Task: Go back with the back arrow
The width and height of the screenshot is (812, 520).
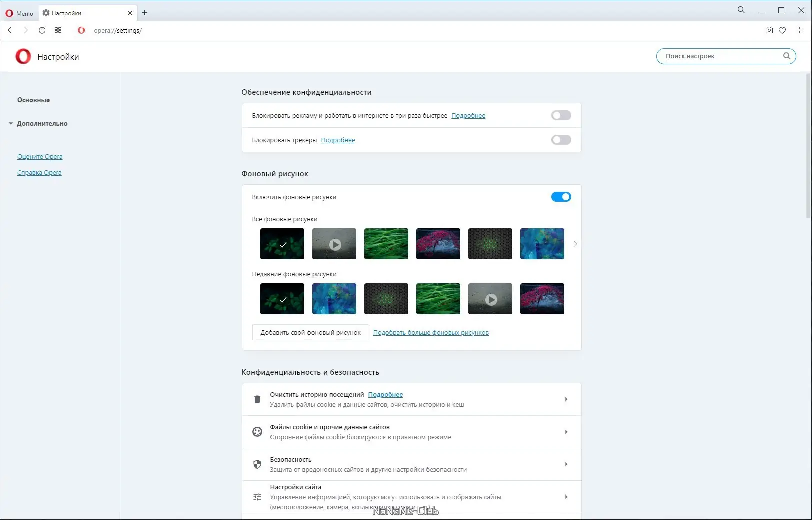Action: pos(10,30)
